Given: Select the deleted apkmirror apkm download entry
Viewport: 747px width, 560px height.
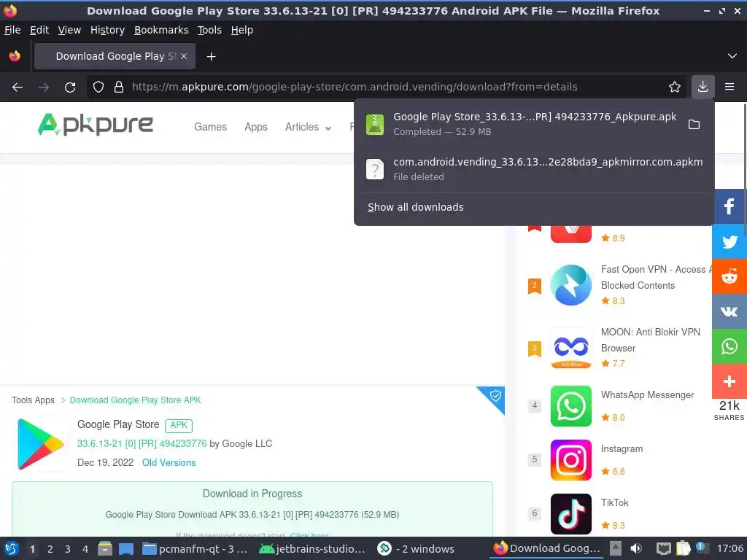Looking at the screenshot, I should point(535,169).
